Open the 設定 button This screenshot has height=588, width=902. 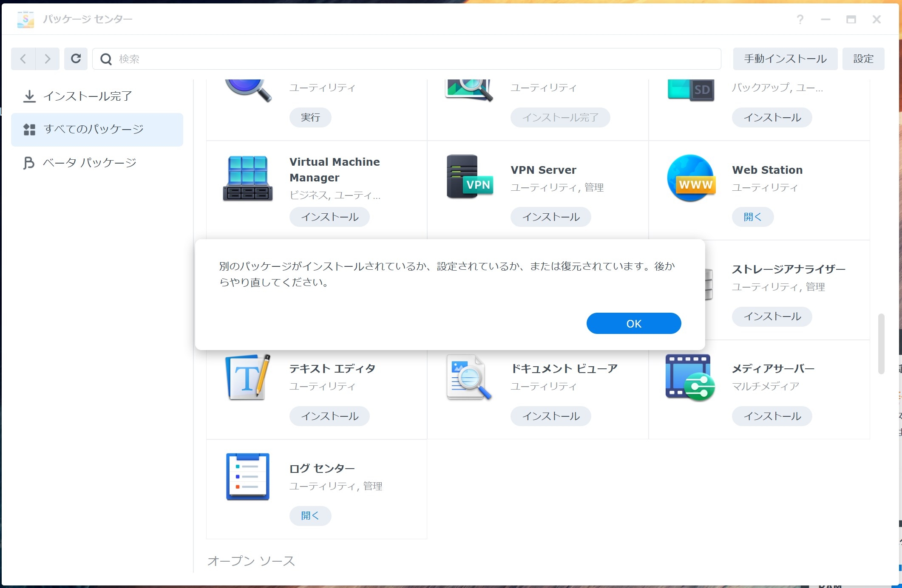863,59
